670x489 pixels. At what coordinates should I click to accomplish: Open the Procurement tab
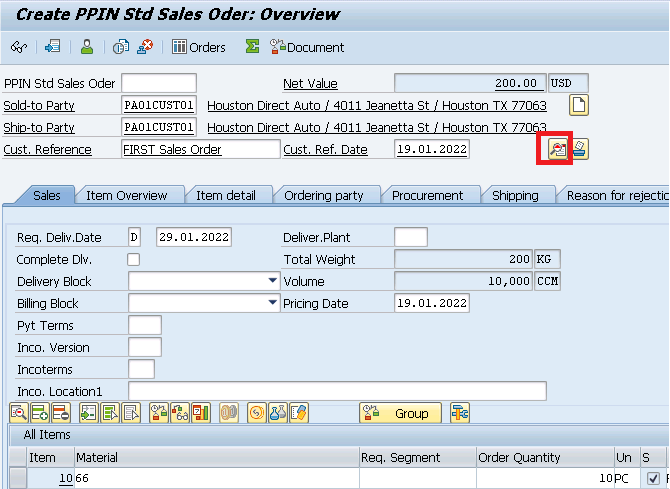click(x=427, y=195)
